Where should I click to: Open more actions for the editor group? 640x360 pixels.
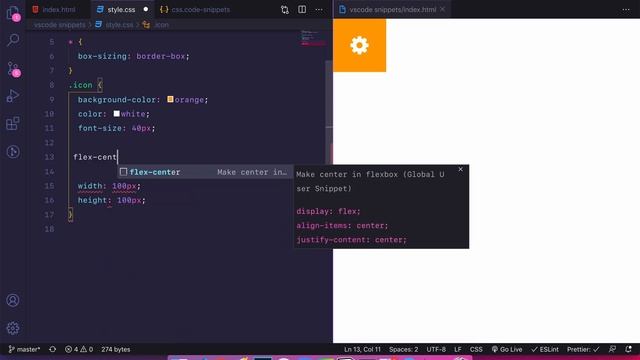tap(319, 9)
